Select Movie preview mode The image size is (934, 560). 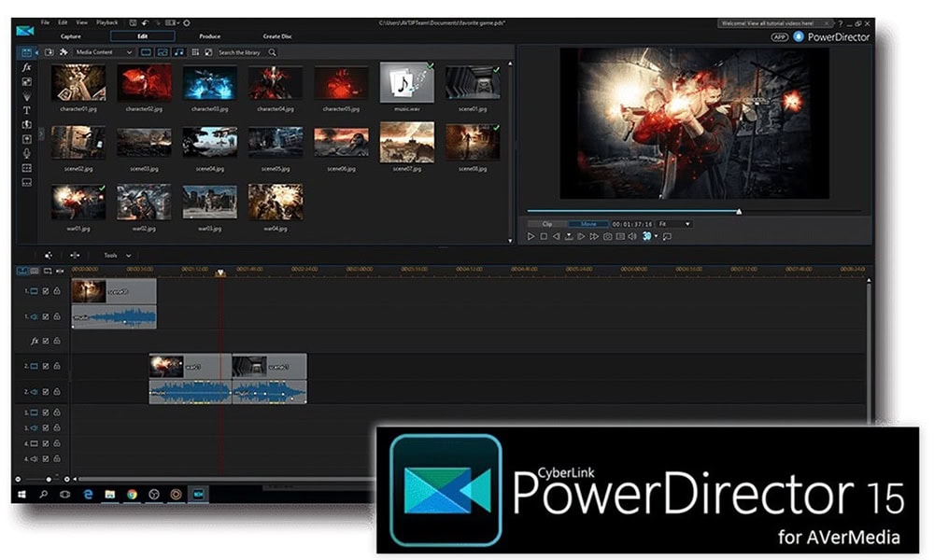588,224
